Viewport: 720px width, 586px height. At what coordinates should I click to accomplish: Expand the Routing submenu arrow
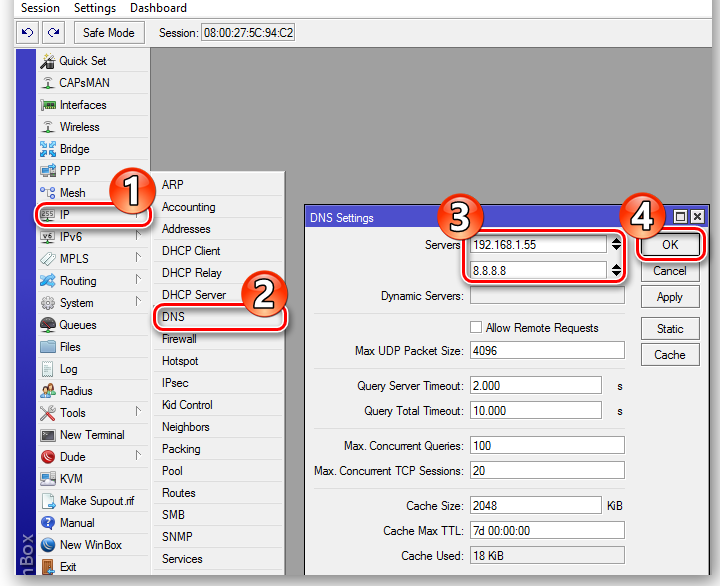pyautogui.click(x=138, y=280)
